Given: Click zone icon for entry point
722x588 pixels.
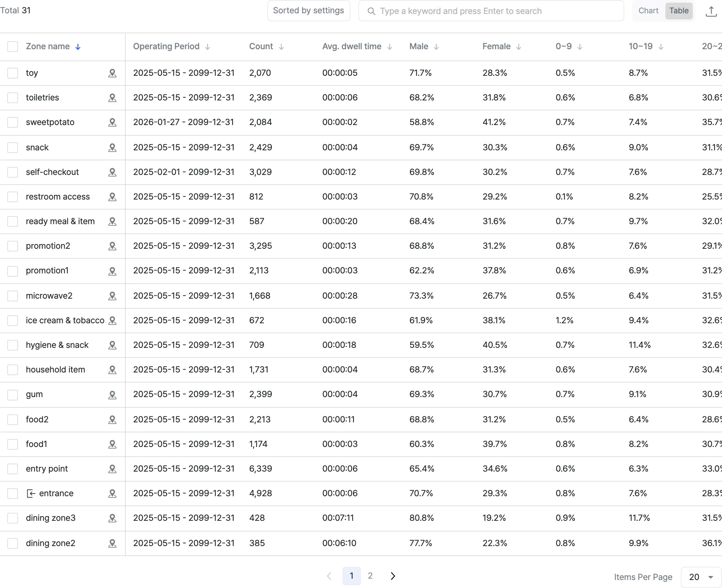Looking at the screenshot, I should click(112, 469).
